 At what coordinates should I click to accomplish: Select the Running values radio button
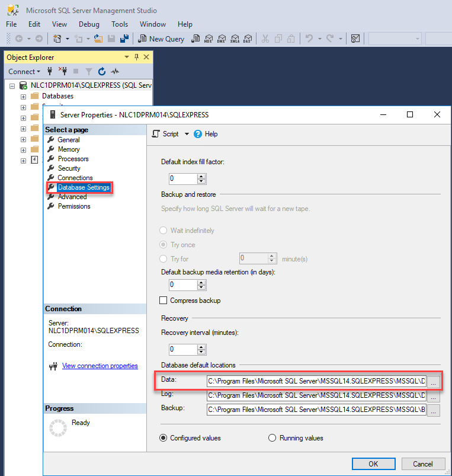273,438
